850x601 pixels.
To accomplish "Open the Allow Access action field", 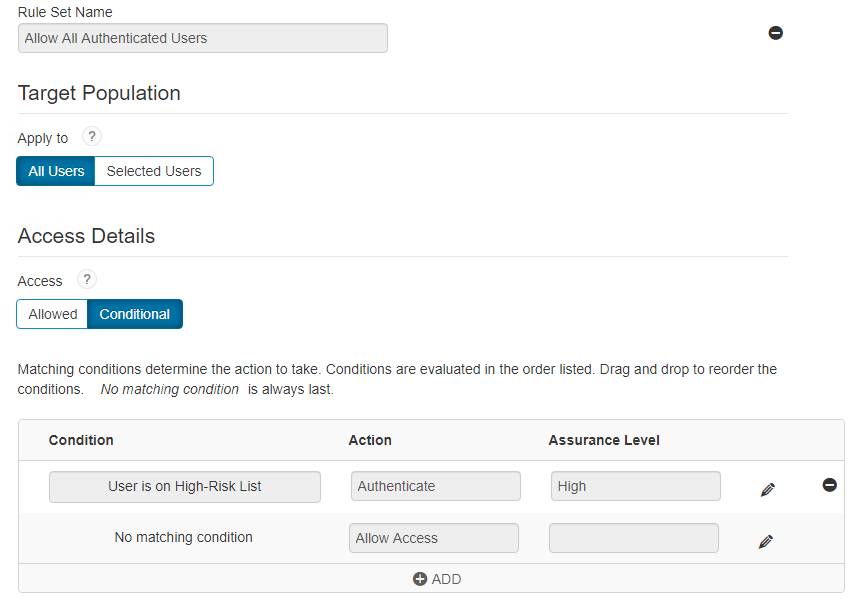I will (433, 538).
